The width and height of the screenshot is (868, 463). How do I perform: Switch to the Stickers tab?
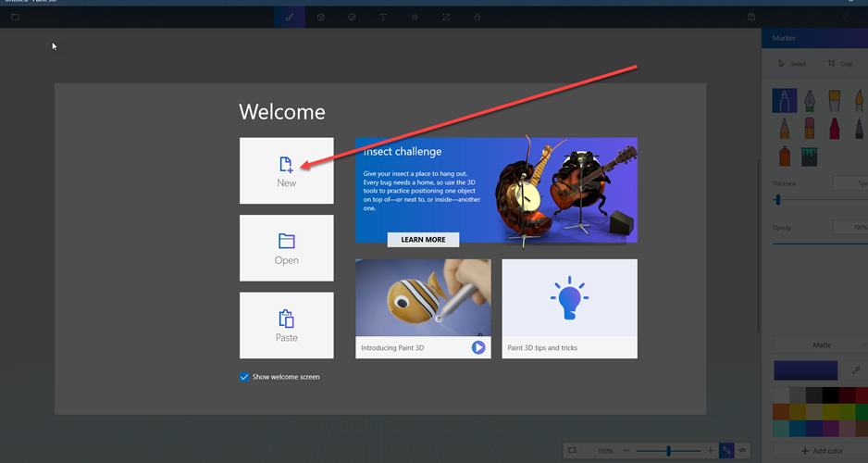coord(352,18)
